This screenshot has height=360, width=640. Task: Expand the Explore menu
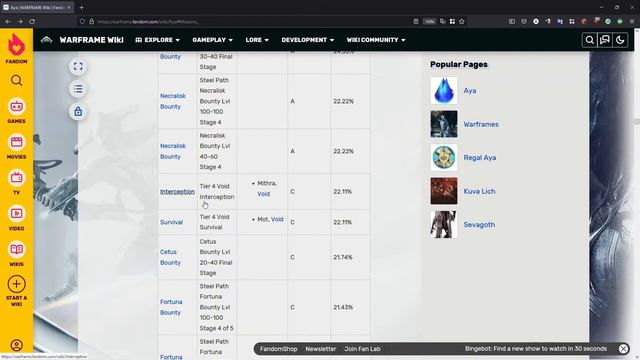pos(158,40)
